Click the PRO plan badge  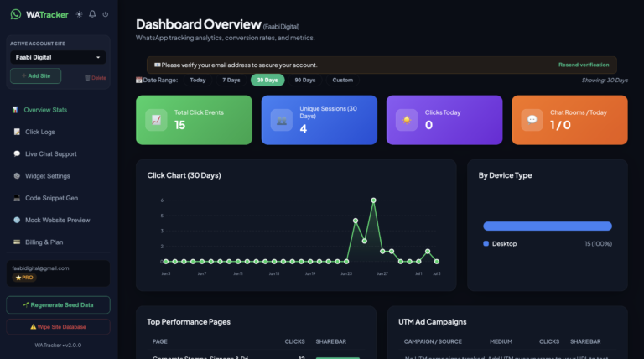click(x=24, y=278)
